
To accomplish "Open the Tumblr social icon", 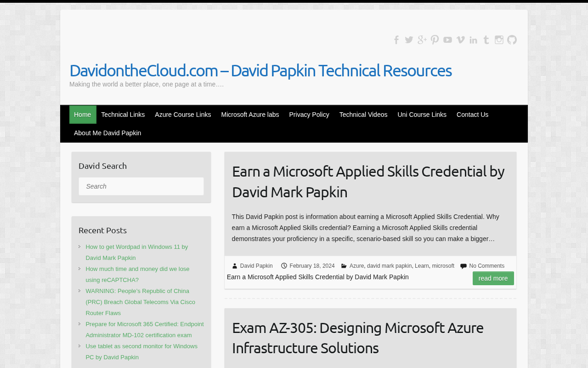I will [486, 40].
